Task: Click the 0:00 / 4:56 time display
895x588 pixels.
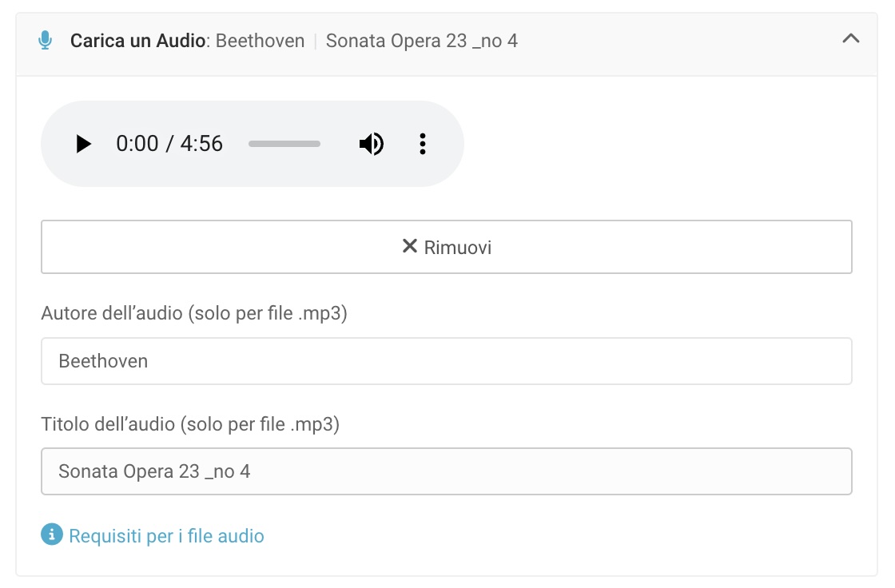Action: point(169,144)
